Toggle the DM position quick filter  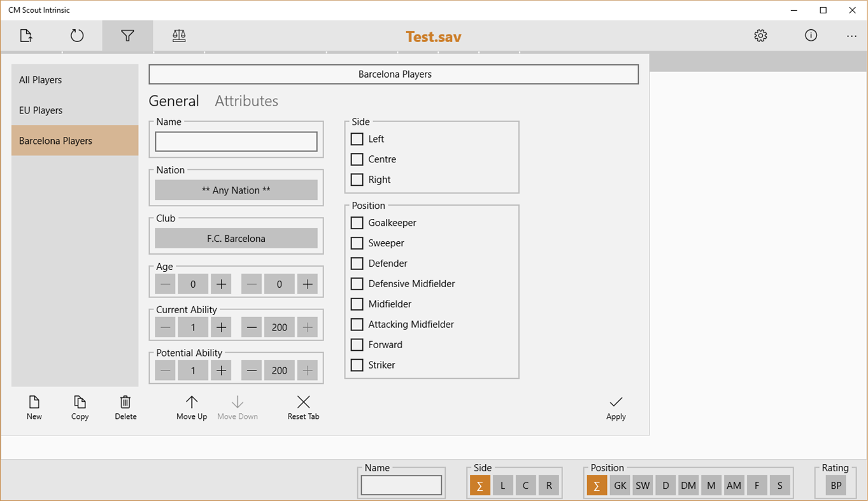tap(688, 486)
